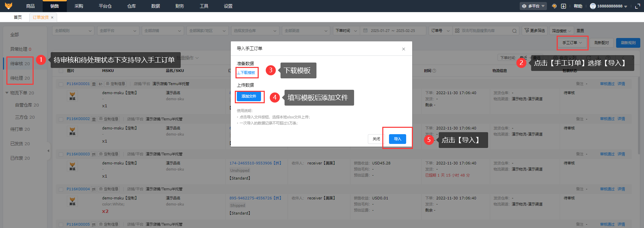The image size is (644, 228).
Task: Tick the checkbox for order P116K00004
Action: (x=61, y=189)
